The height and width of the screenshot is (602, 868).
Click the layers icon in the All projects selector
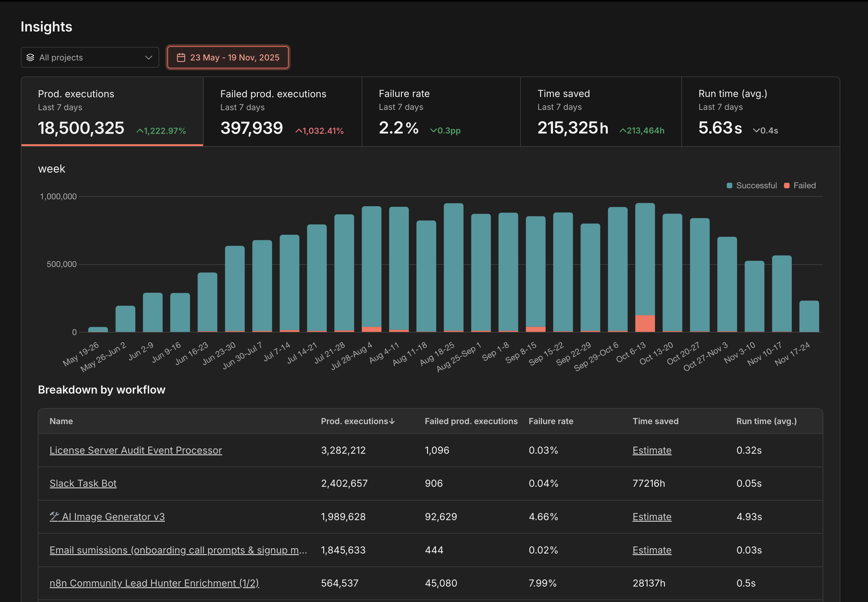31,57
